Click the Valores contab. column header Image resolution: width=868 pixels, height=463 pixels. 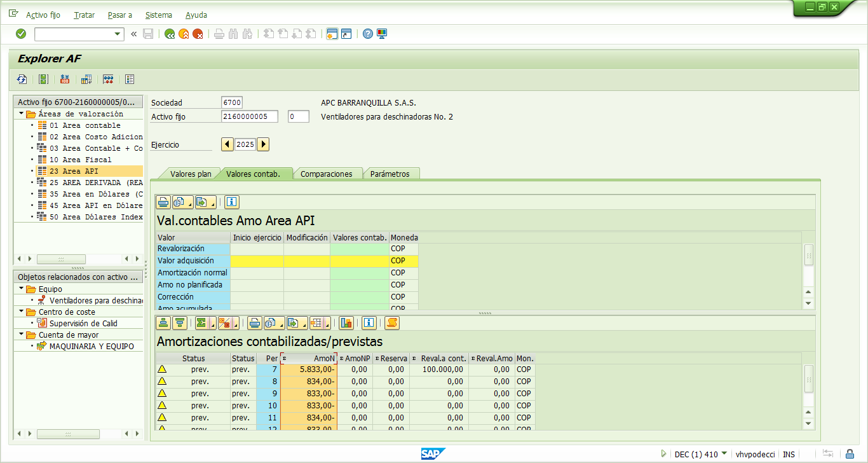point(360,237)
